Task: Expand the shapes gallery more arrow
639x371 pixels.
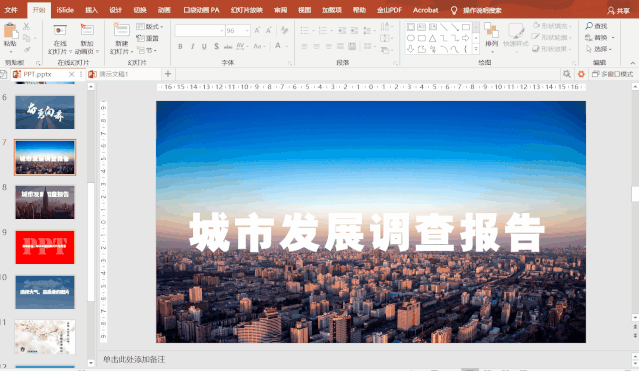Action: click(x=476, y=49)
